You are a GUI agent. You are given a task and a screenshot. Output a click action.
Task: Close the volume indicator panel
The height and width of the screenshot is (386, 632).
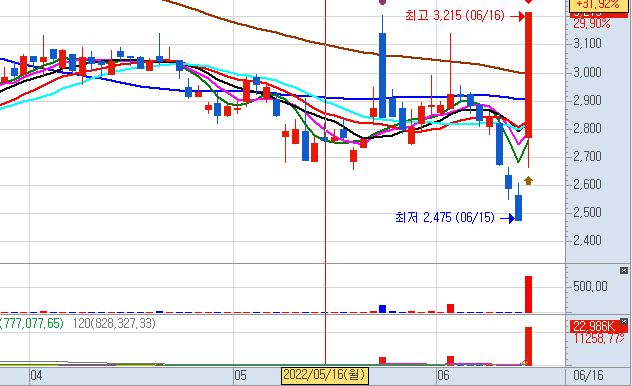[x=624, y=270]
